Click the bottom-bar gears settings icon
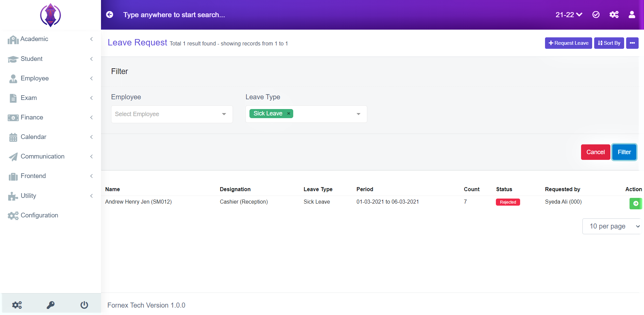The height and width of the screenshot is (315, 644). 17,305
